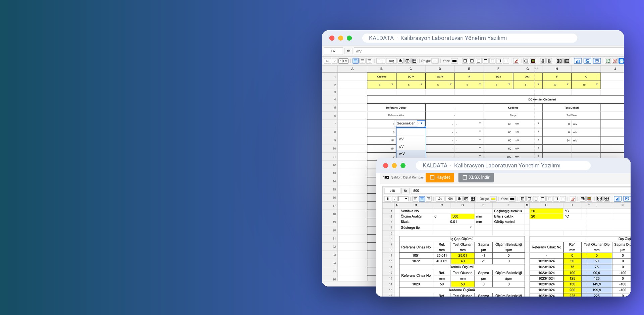Click the zoom magnifier icon, back window
The height and width of the screenshot is (315, 644).
[400, 61]
